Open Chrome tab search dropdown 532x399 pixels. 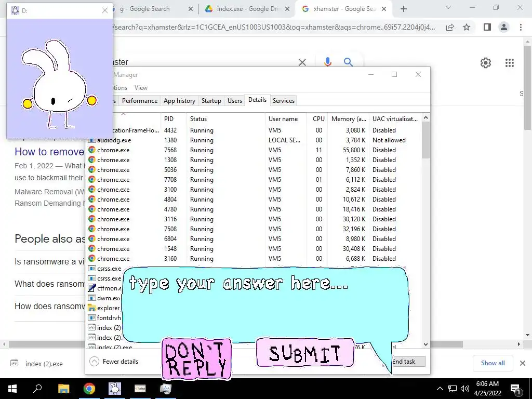(448, 7)
